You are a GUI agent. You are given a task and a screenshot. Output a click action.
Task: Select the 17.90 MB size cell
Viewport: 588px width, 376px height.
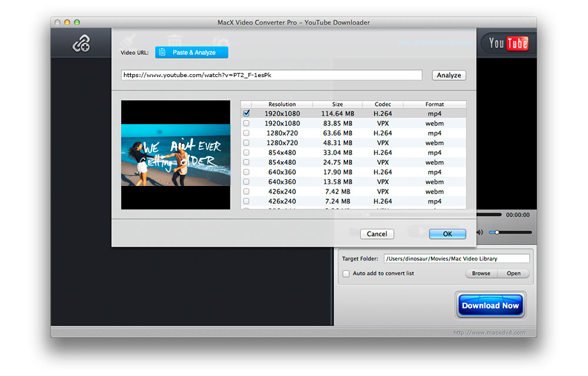338,172
